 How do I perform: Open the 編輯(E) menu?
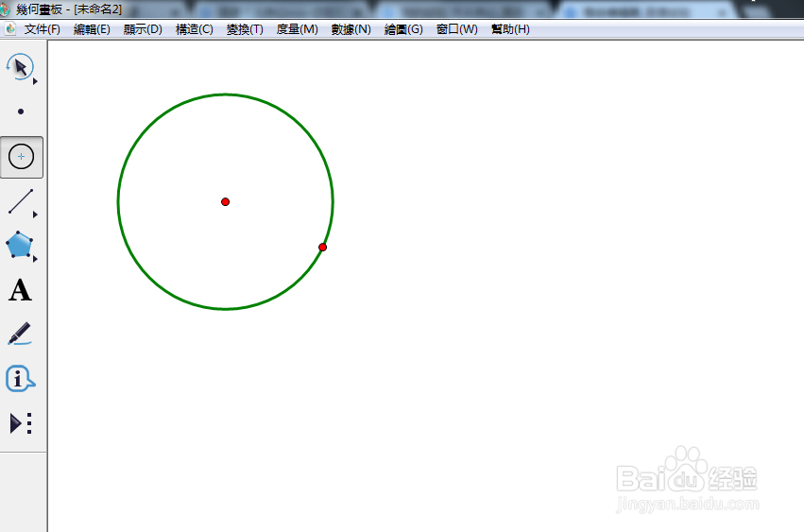[x=92, y=29]
